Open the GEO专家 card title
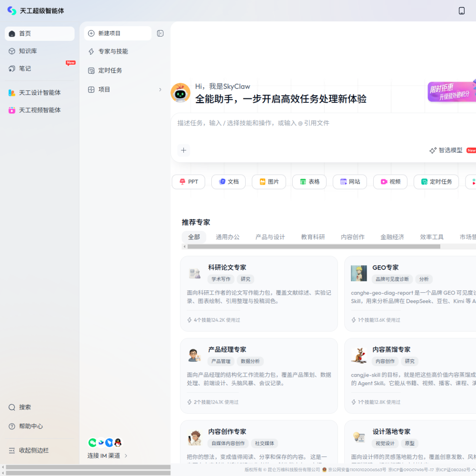 (x=386, y=268)
